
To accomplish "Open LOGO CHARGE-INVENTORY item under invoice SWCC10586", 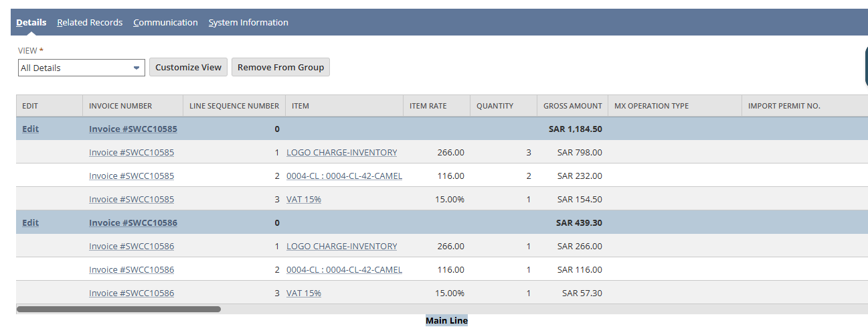I will (x=341, y=246).
